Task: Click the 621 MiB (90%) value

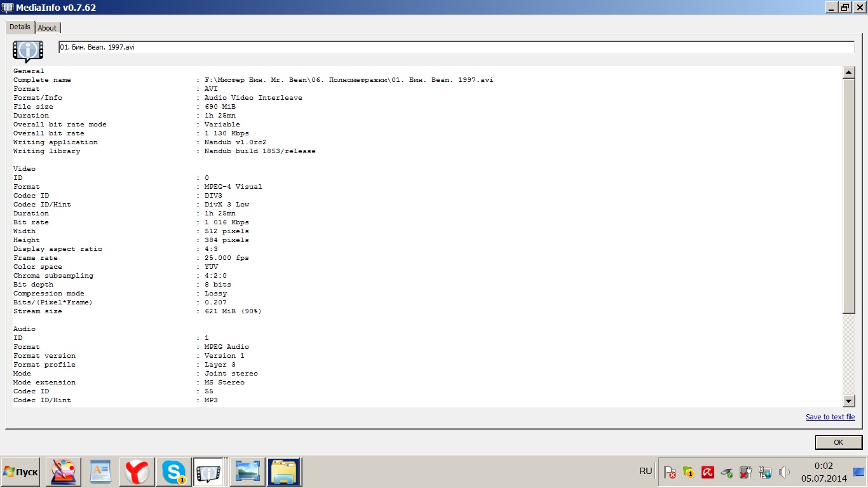Action: point(233,311)
